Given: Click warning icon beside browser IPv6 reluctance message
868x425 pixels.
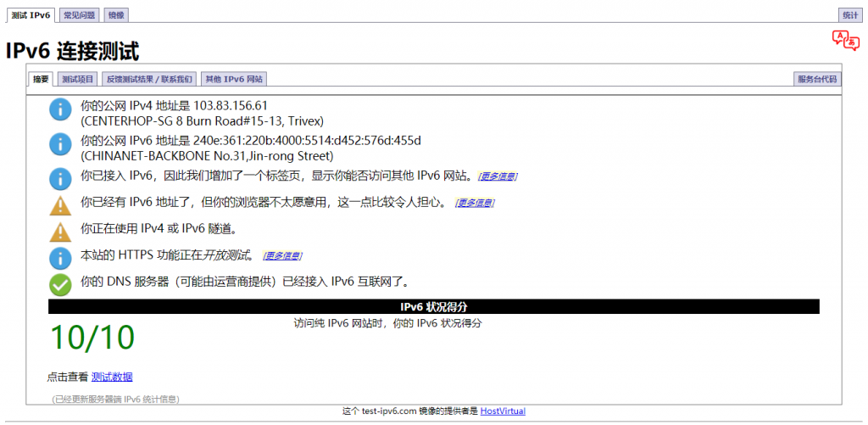Looking at the screenshot, I should tap(60, 204).
